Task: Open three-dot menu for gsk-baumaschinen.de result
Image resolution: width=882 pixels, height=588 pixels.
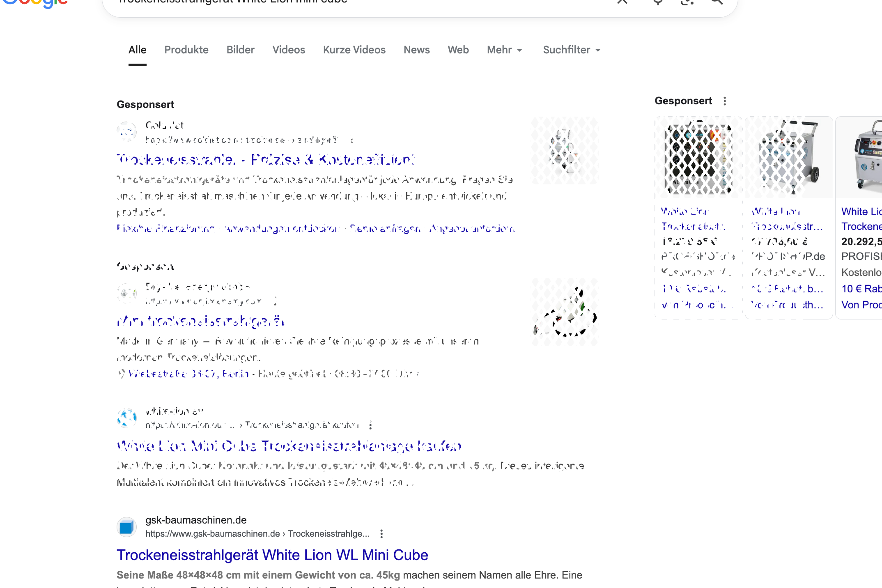Action: click(381, 534)
